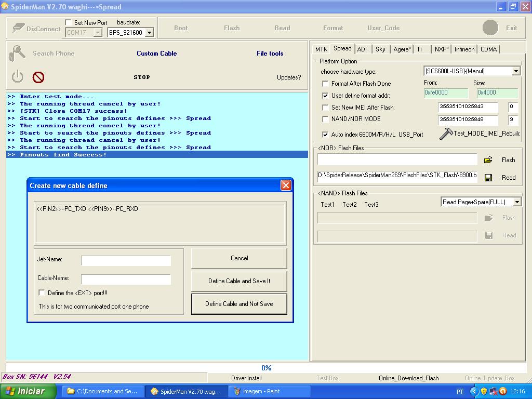Viewport: 532px width, 399px height.
Task: Enable the Set New Port checkbox
Action: tap(69, 23)
